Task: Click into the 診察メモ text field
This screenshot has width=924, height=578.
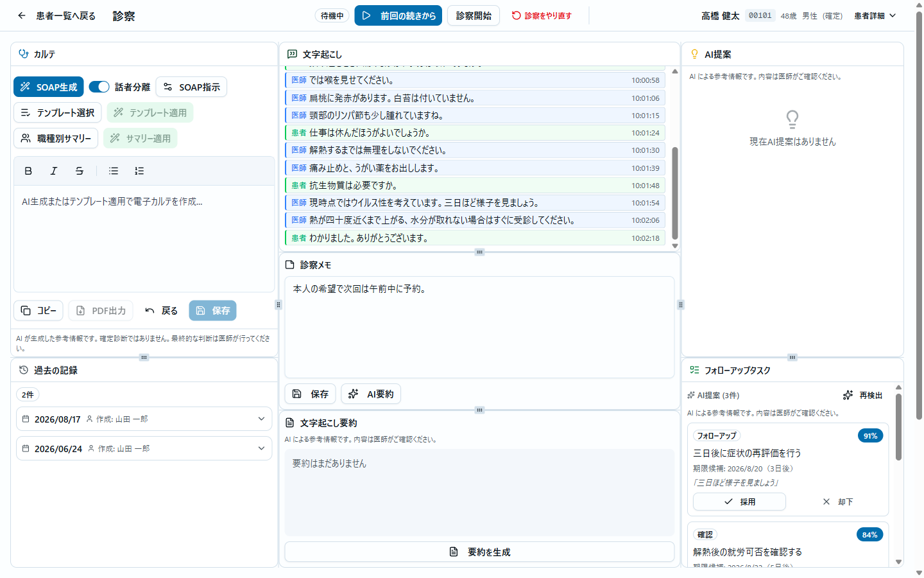Action: (479, 327)
